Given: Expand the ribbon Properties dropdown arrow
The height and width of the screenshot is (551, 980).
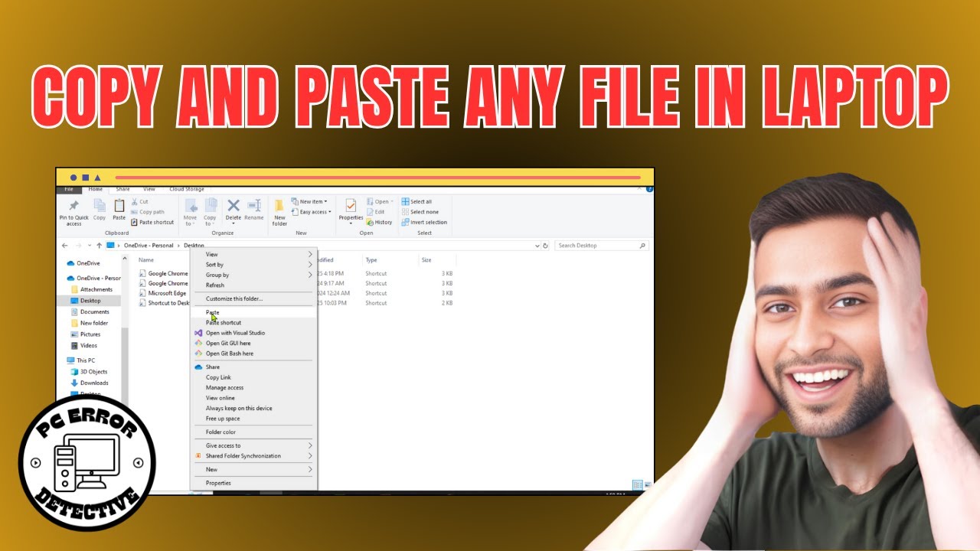Looking at the screenshot, I should 351,223.
